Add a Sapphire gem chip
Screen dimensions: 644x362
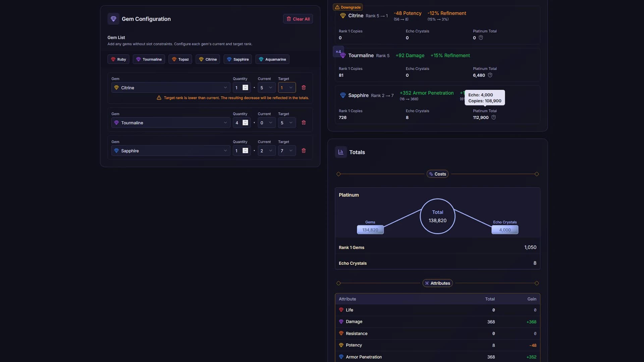238,59
